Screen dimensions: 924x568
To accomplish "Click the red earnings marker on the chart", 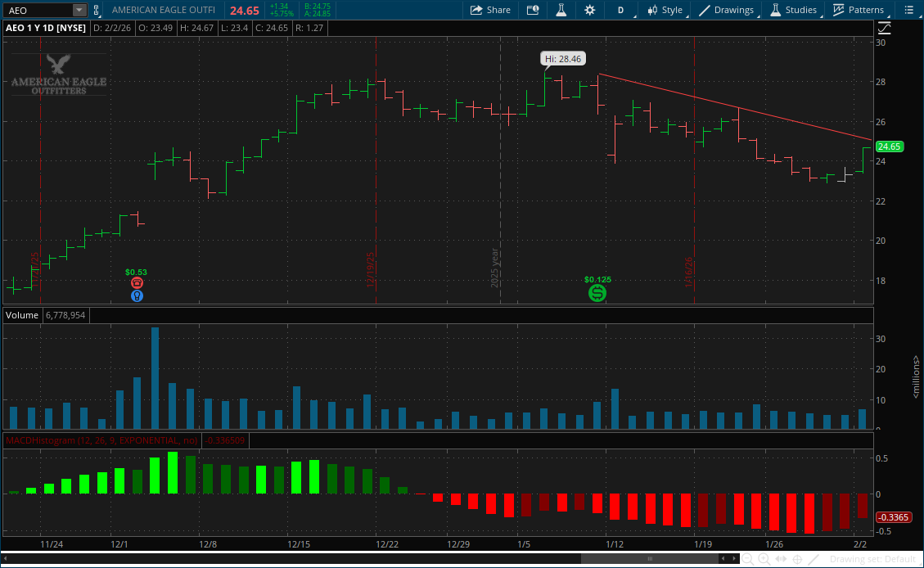I will [x=137, y=282].
